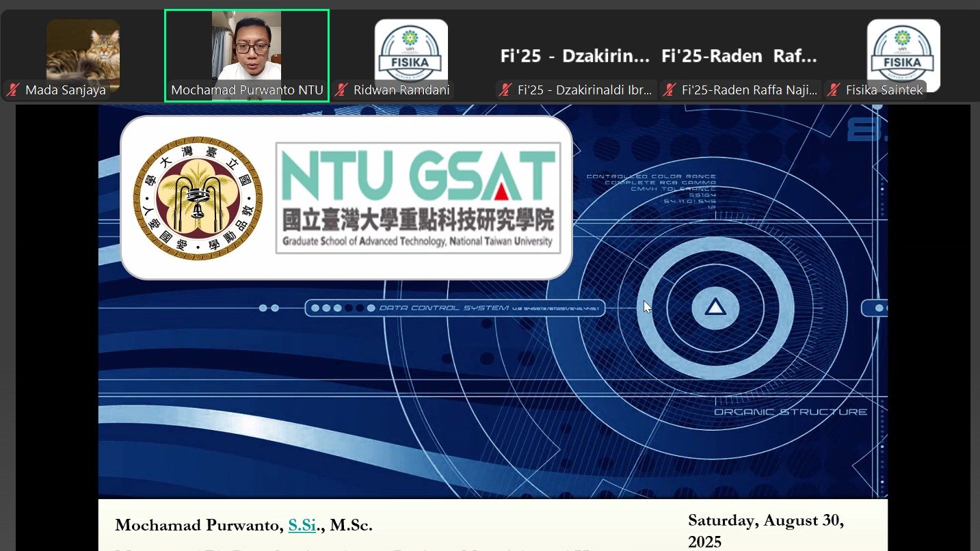980x551 pixels.
Task: Click the muted mic icon for Fi'25 - Dzakirinaldi
Action: click(x=506, y=90)
